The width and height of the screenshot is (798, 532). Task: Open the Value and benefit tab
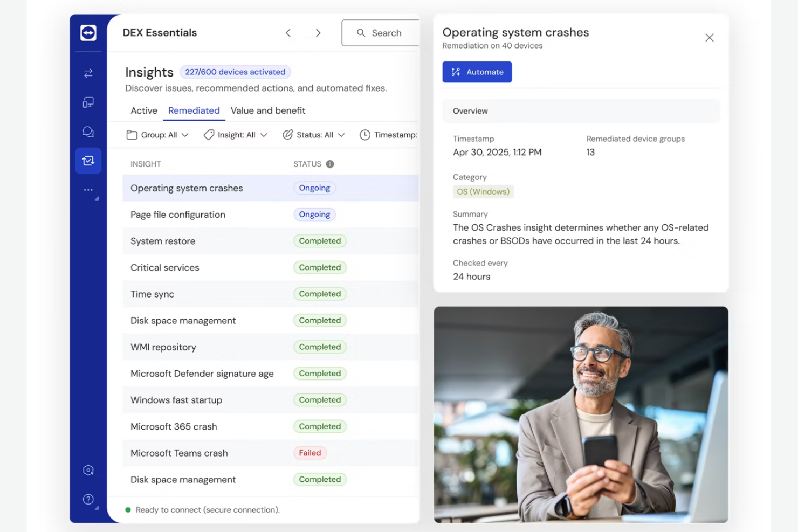tap(268, 110)
